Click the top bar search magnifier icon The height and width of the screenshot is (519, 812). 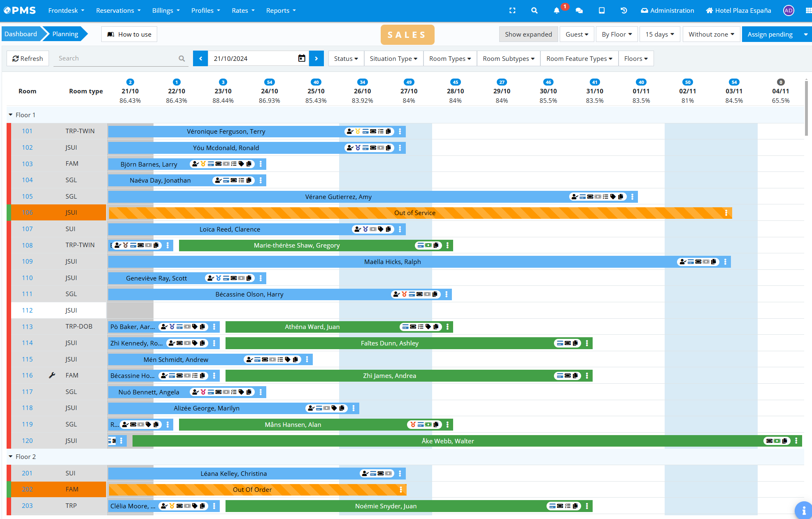point(534,11)
